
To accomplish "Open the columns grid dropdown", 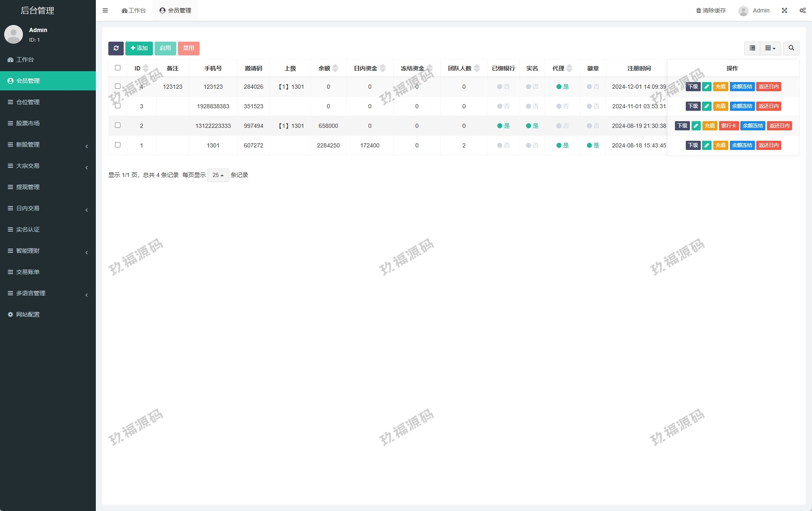I will click(770, 48).
